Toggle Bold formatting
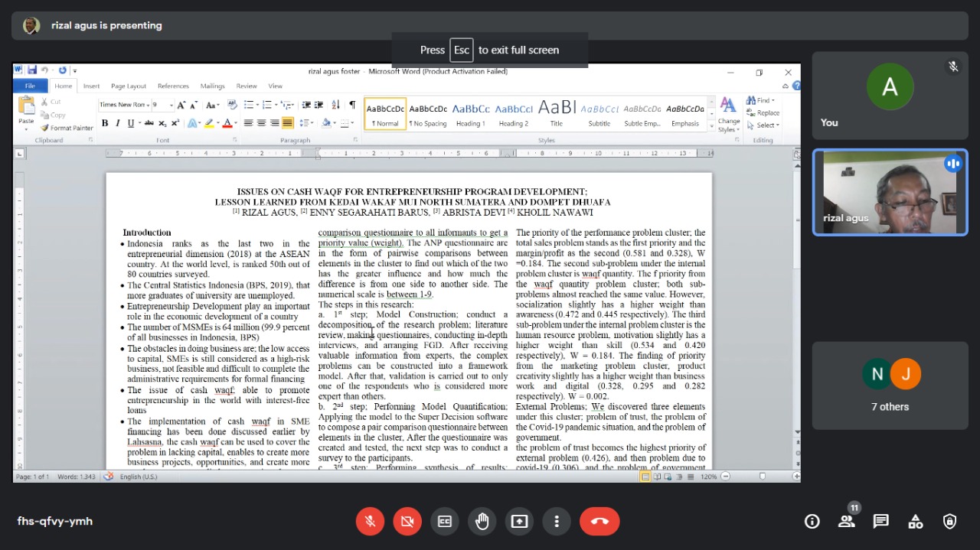The image size is (980, 550). 105,123
